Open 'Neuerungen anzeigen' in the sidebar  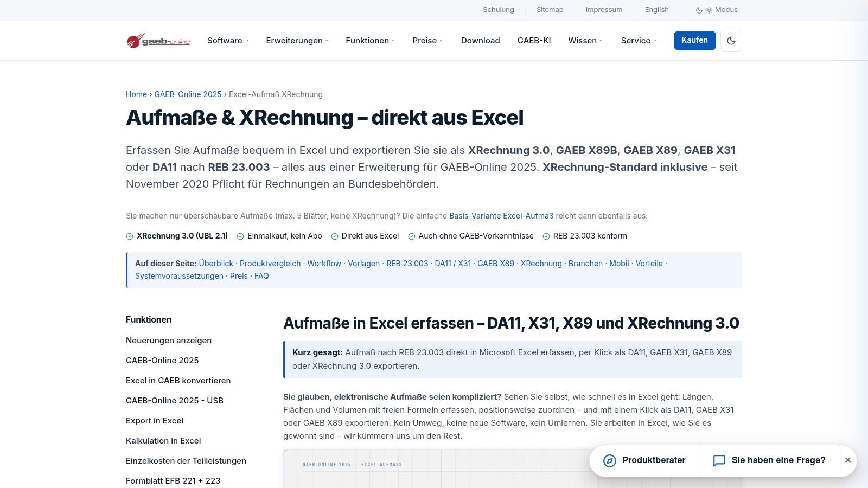[x=169, y=341]
